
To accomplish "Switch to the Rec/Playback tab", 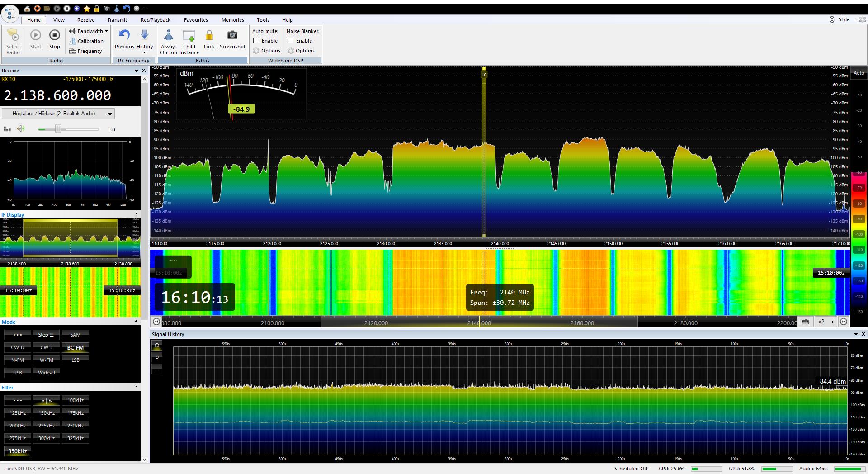I will pyautogui.click(x=155, y=20).
